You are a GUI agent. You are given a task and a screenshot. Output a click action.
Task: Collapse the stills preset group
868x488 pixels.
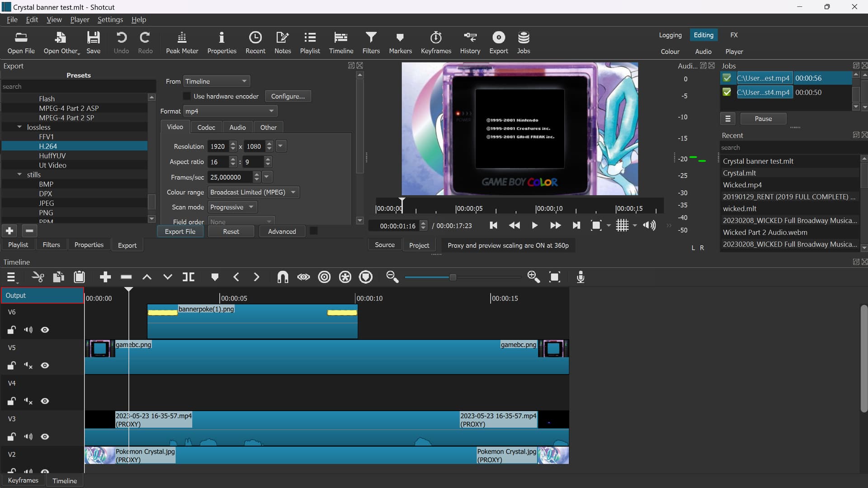click(x=19, y=175)
